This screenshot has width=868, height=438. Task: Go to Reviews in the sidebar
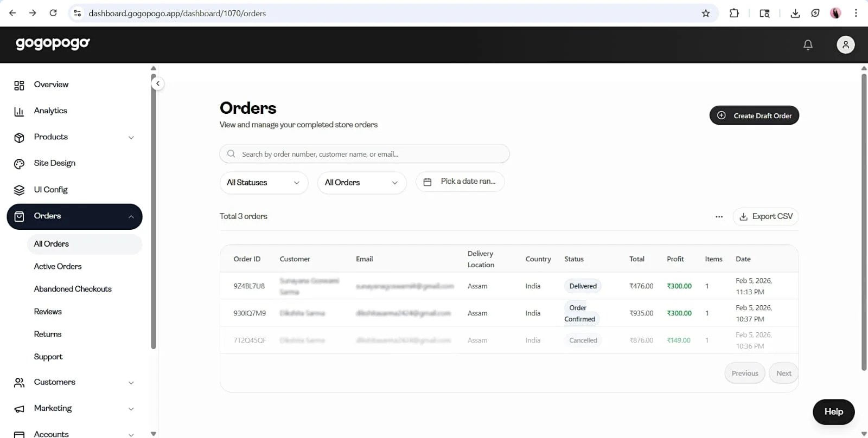pyautogui.click(x=48, y=312)
